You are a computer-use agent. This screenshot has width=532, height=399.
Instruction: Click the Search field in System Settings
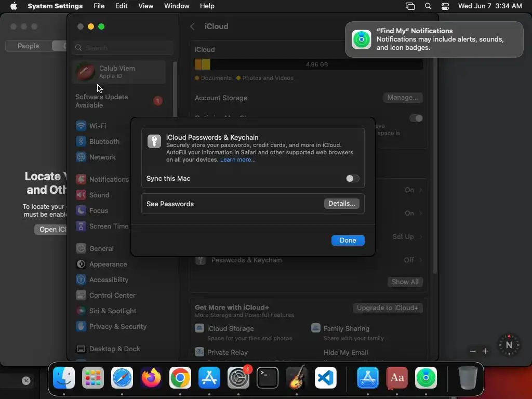pyautogui.click(x=123, y=48)
